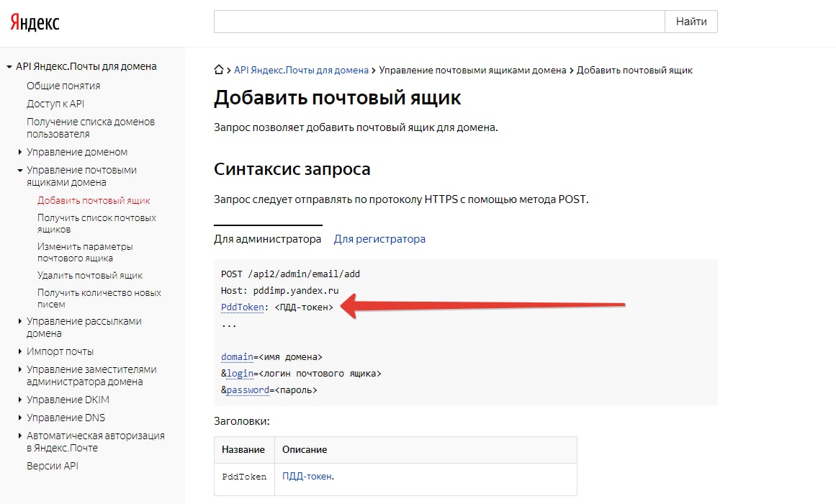The width and height of the screenshot is (836, 504).
Task: Click ПДД-токен link in headers table
Action: 307,476
